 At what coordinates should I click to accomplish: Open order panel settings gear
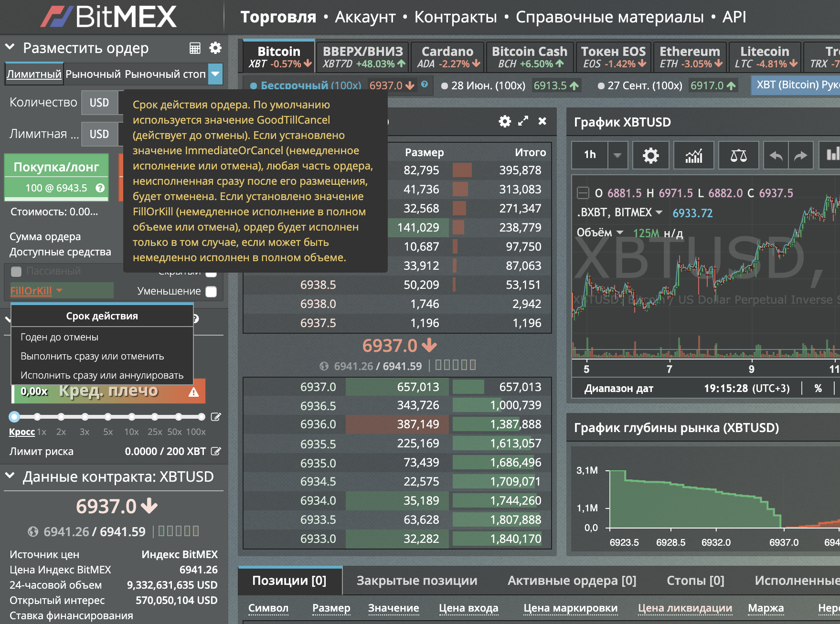(x=215, y=48)
